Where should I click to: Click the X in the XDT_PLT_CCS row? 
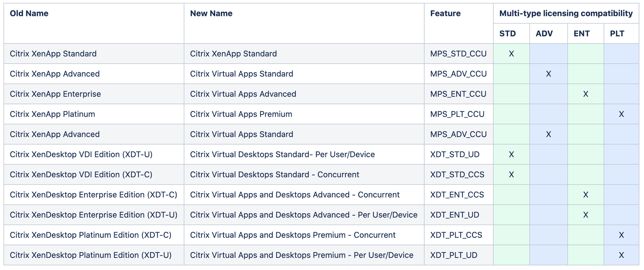(x=621, y=235)
